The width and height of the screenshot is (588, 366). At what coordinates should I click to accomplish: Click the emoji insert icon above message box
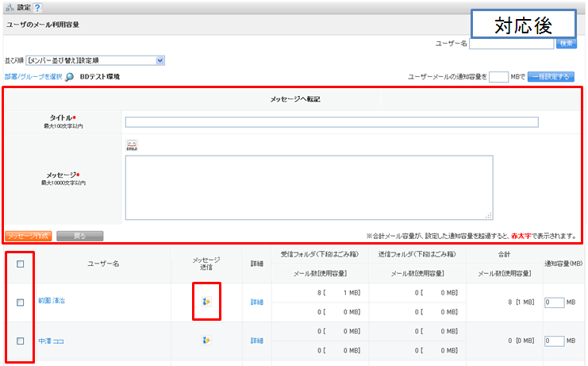[132, 145]
